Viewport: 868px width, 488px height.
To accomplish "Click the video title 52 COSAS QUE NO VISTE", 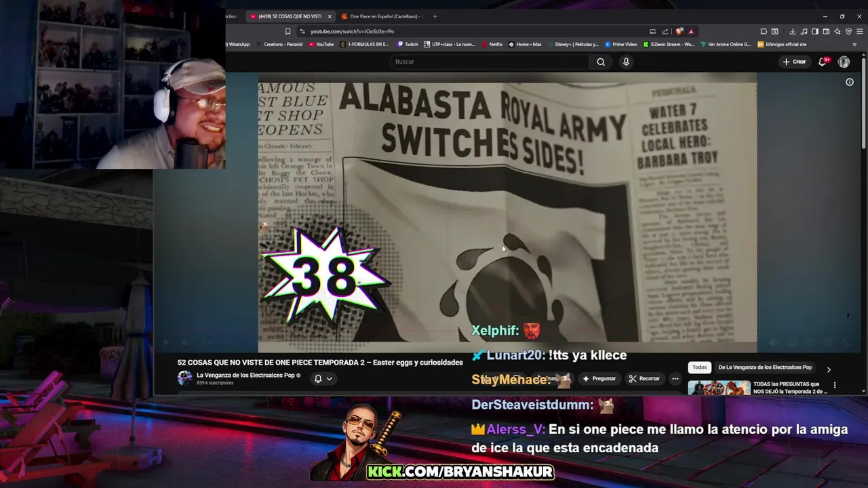I will pos(320,363).
